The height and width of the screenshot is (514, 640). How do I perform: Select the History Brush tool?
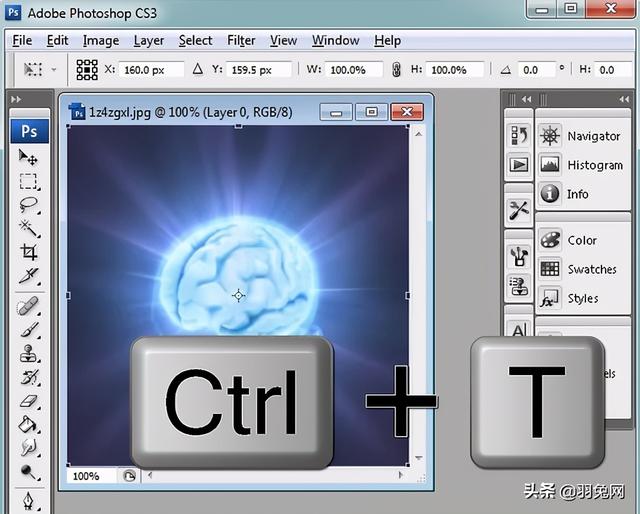tap(29, 378)
